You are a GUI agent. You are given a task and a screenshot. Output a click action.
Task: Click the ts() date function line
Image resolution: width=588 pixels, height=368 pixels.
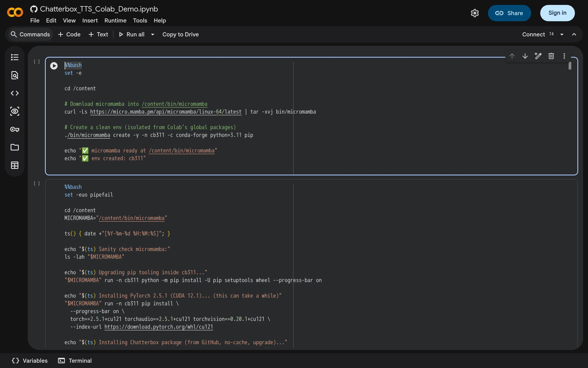coord(117,234)
